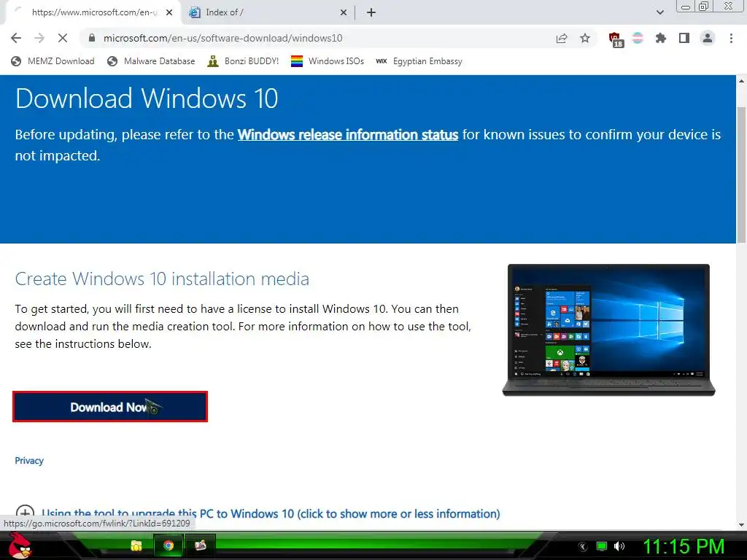Open the red shield extension with badge 18
Screen dimensions: 747x560
pos(615,39)
